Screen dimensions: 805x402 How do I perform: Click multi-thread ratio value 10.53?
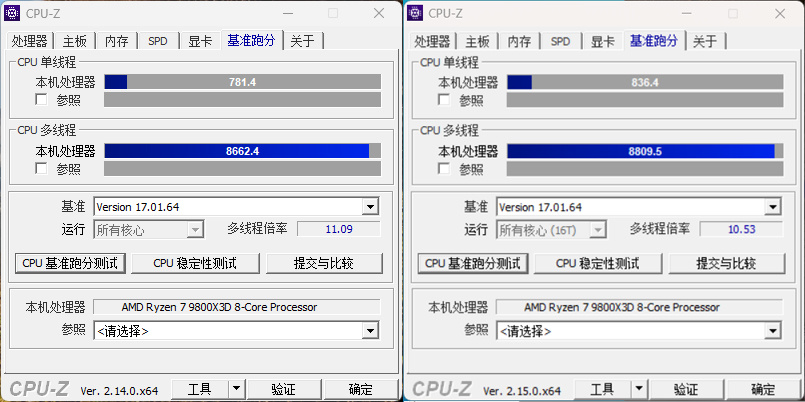coord(742,229)
